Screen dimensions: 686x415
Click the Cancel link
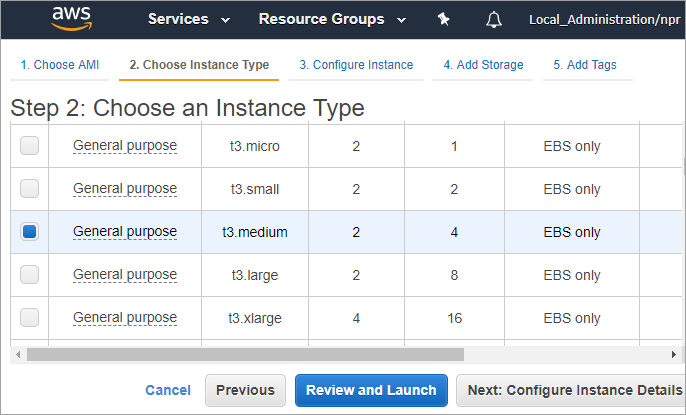coord(168,390)
